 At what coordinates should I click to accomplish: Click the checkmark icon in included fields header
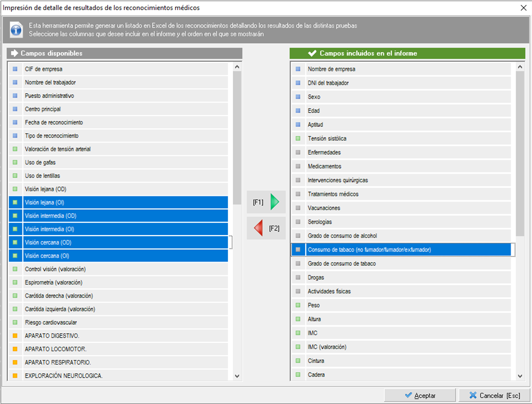[x=312, y=53]
